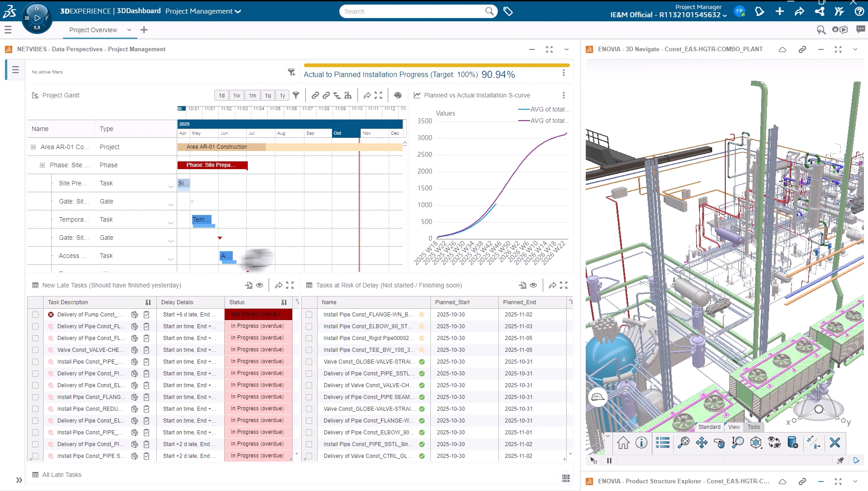Click the home view icon in 3D toolbar

pyautogui.click(x=623, y=443)
